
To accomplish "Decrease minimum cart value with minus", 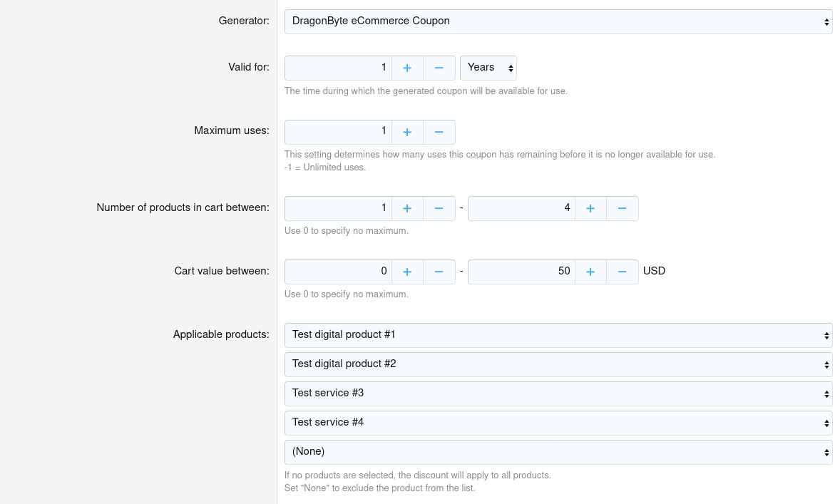I will pos(439,272).
